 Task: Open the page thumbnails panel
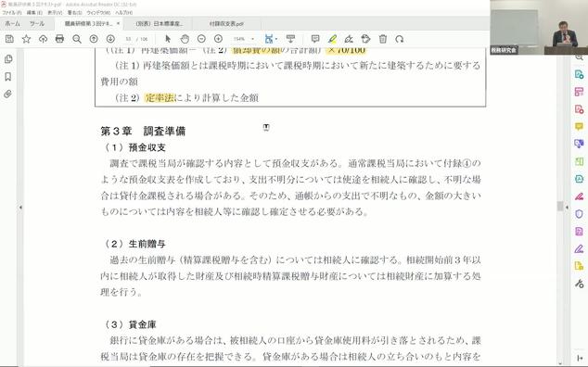(x=7, y=59)
